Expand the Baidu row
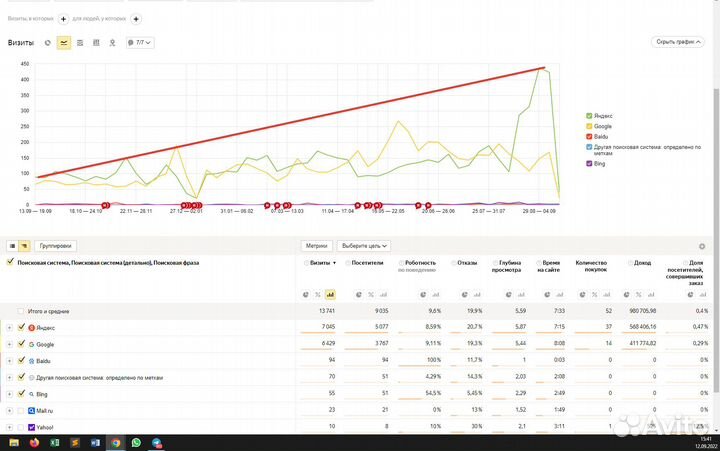Screen dimensions: 720x451 click(x=9, y=361)
